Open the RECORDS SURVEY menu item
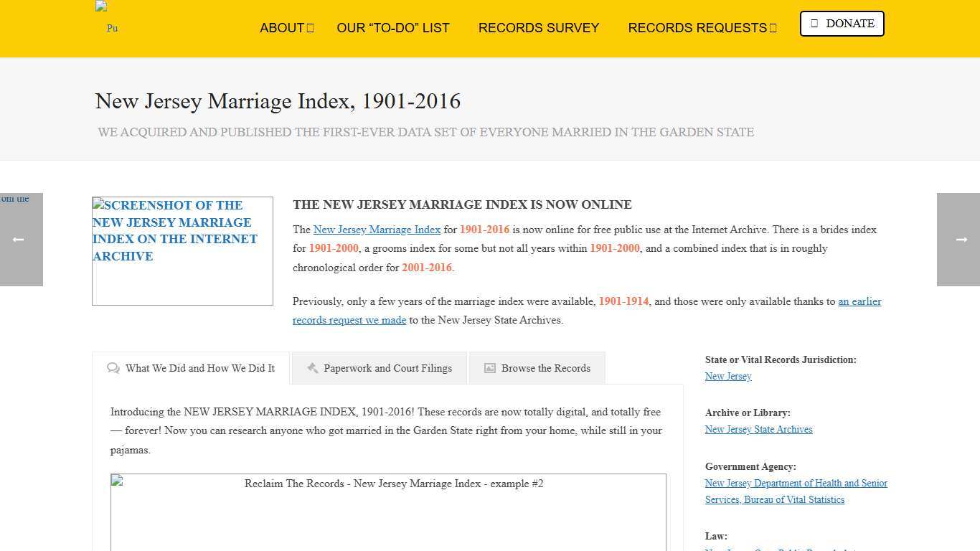 tap(539, 28)
